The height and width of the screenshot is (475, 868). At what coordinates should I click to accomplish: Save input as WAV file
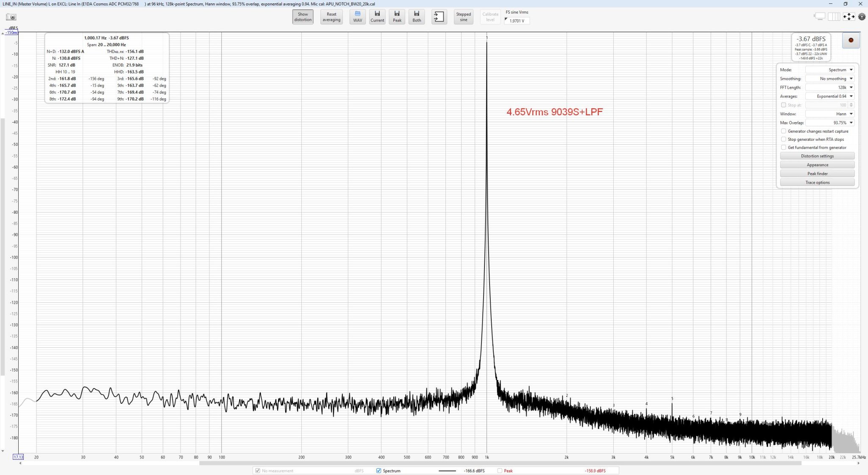358,17
